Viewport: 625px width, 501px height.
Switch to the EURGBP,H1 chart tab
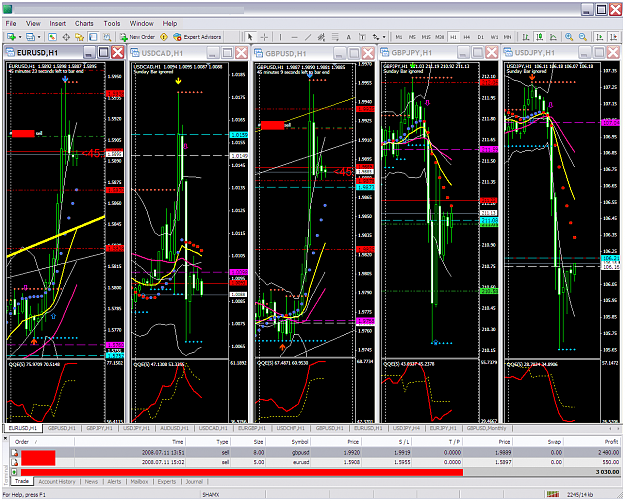tap(252, 428)
